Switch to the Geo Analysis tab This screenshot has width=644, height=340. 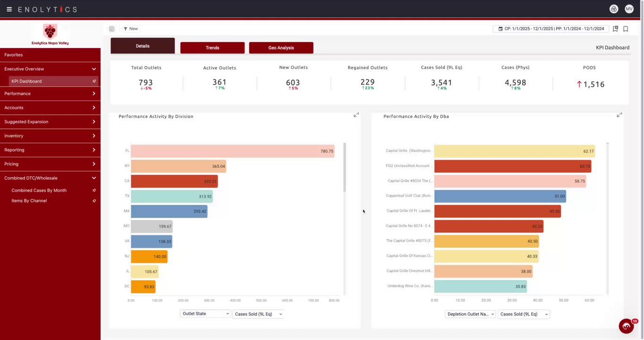(x=281, y=48)
